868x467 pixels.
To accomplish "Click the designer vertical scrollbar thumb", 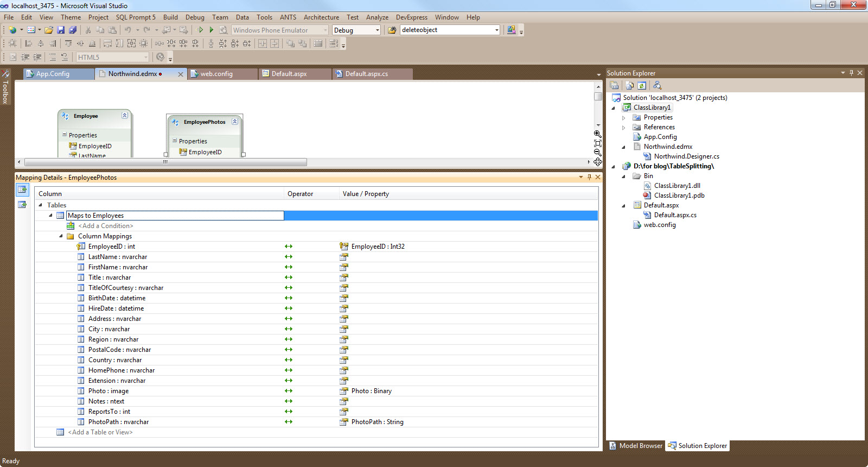I will tap(598, 96).
